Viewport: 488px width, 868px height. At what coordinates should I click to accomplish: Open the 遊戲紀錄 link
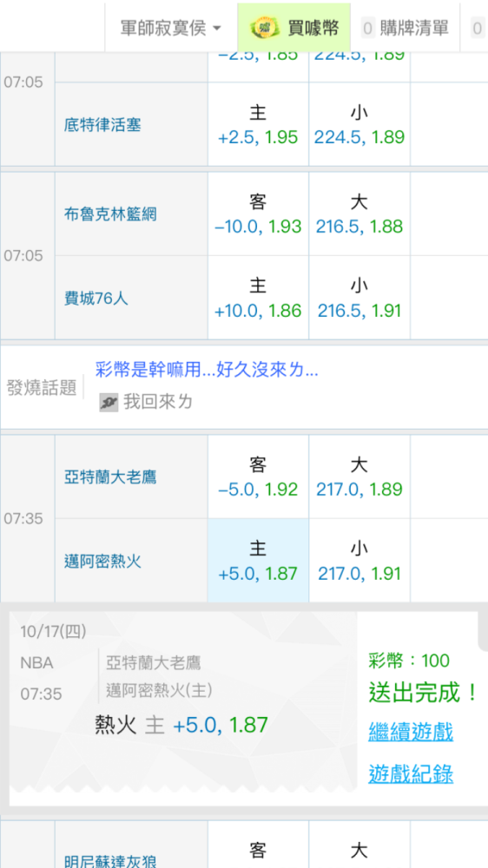tap(411, 773)
